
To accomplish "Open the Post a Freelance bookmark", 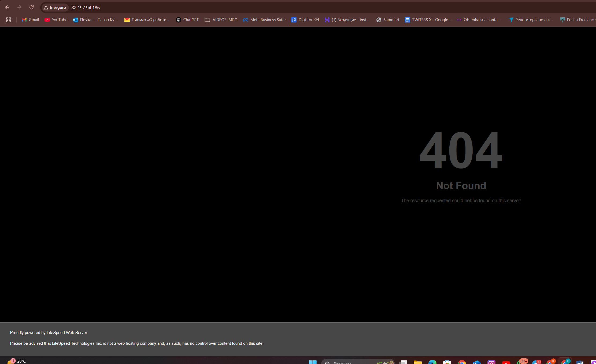I will pyautogui.click(x=578, y=20).
